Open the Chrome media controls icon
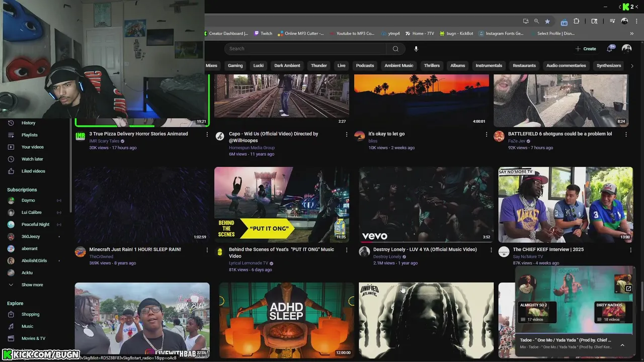Image resolution: width=644 pixels, height=362 pixels. point(612,21)
